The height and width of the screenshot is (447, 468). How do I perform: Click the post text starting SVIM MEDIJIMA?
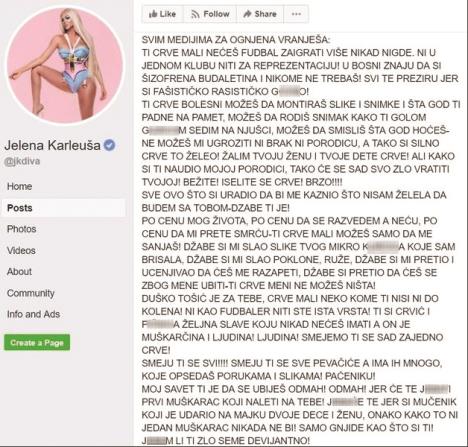point(300,240)
